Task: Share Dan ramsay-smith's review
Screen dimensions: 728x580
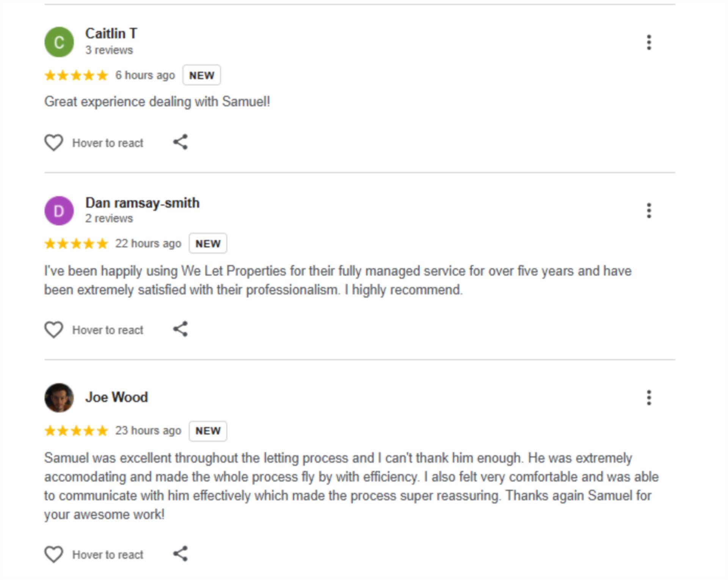Action: pyautogui.click(x=180, y=329)
